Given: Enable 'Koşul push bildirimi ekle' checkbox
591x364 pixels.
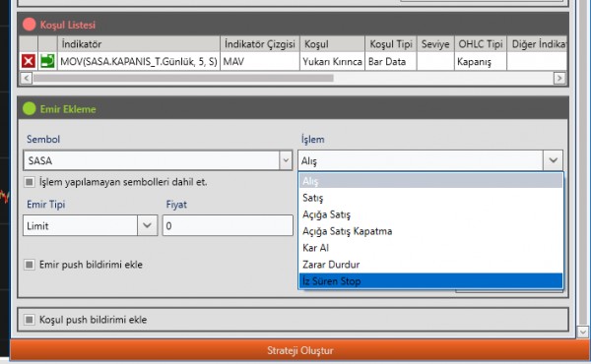Looking at the screenshot, I should [x=29, y=320].
